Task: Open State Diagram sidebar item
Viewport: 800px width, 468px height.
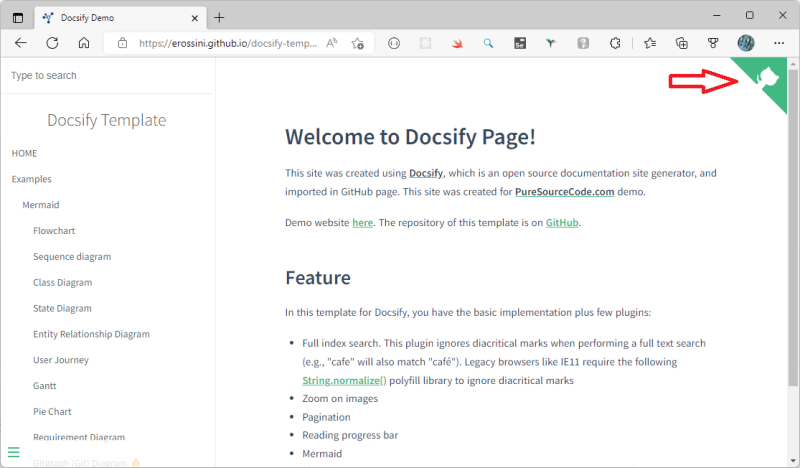Action: point(62,308)
